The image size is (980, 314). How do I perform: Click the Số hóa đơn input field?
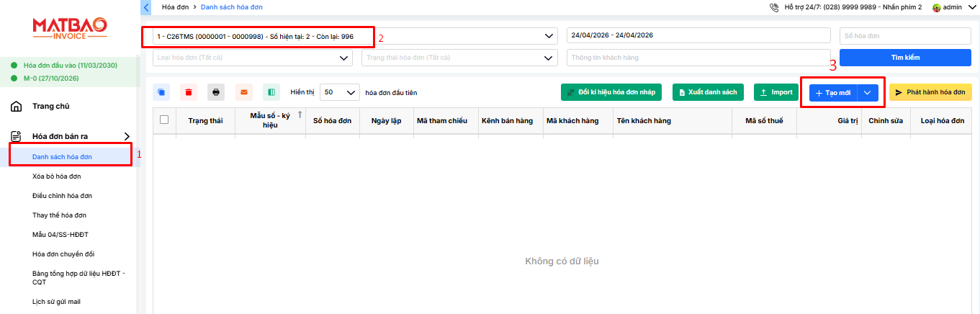(x=905, y=36)
